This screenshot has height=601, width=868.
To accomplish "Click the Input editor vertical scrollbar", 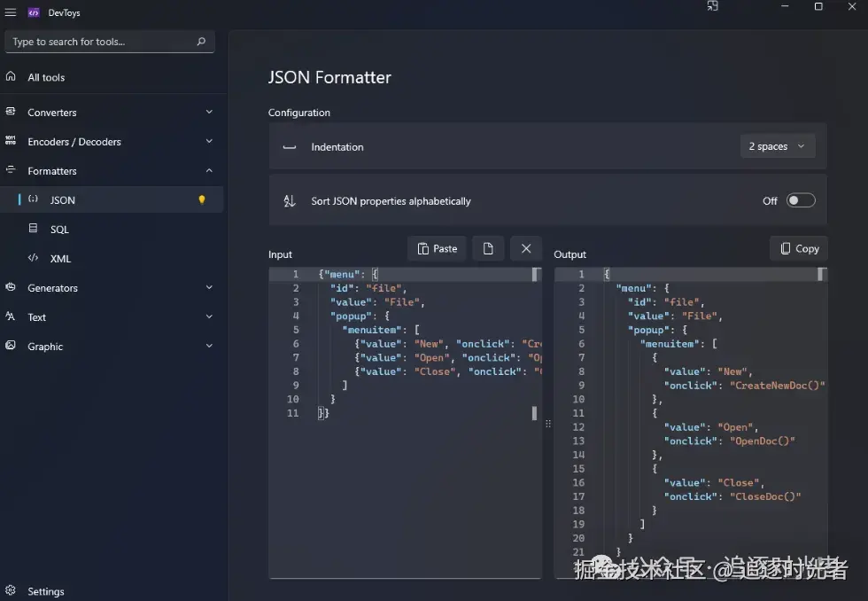I will point(535,343).
